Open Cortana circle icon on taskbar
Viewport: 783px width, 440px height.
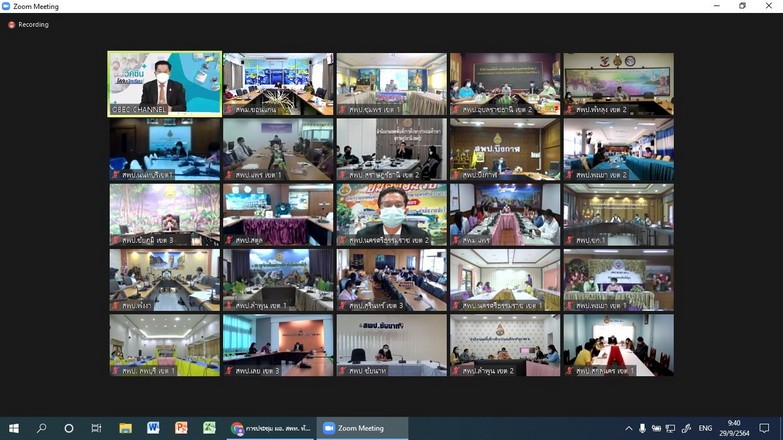[x=69, y=428]
